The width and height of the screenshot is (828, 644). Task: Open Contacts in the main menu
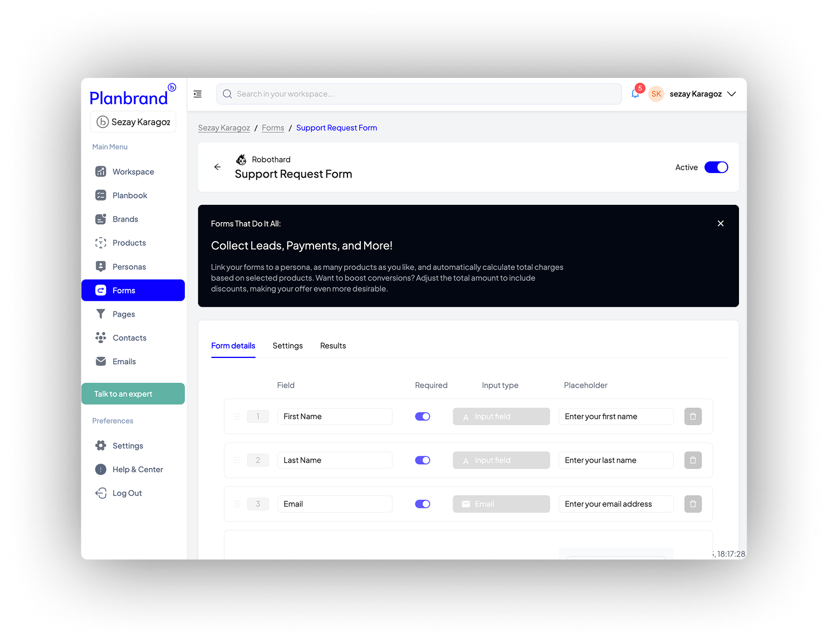tap(129, 338)
